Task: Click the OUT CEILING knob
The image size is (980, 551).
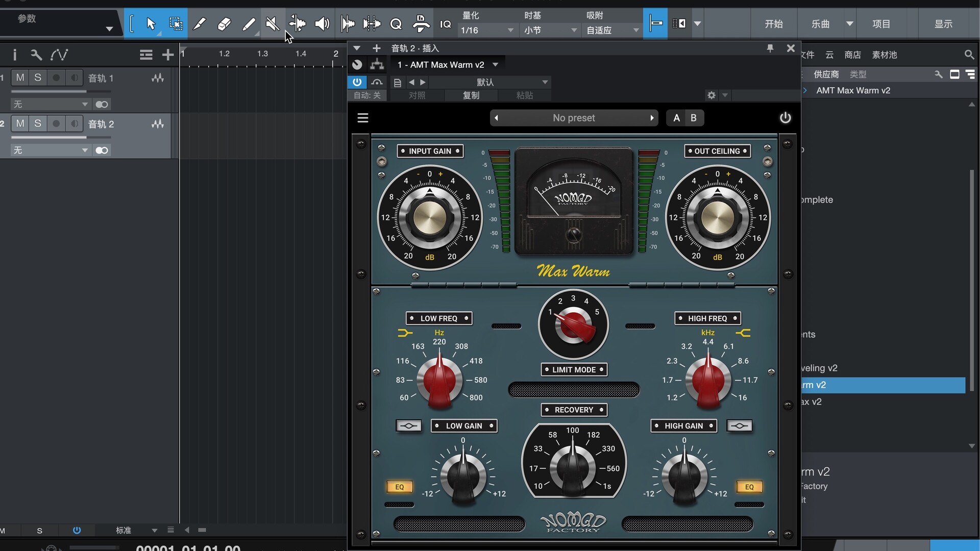Action: pyautogui.click(x=718, y=217)
